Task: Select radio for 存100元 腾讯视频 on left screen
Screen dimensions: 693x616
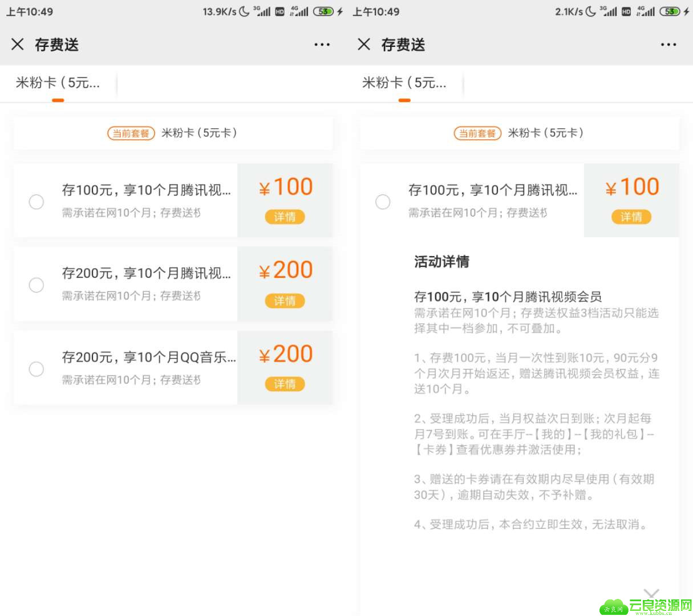Action: [37, 201]
